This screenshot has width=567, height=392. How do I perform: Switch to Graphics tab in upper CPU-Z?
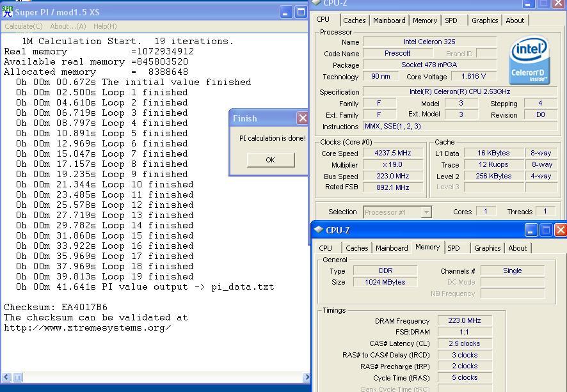point(484,20)
